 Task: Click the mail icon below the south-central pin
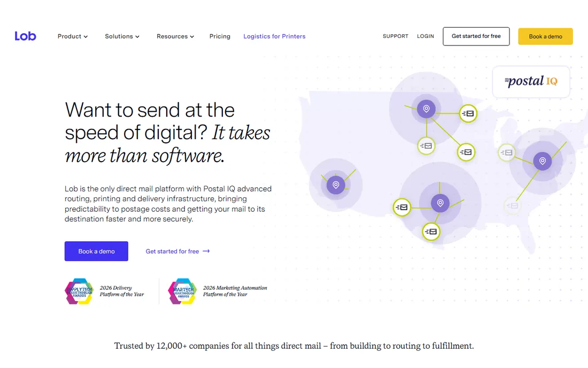coord(431,232)
